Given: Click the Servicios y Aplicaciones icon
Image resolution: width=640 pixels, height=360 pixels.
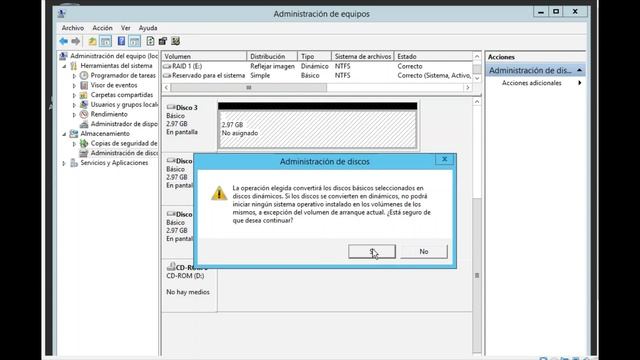Looking at the screenshot, I should (x=74, y=163).
